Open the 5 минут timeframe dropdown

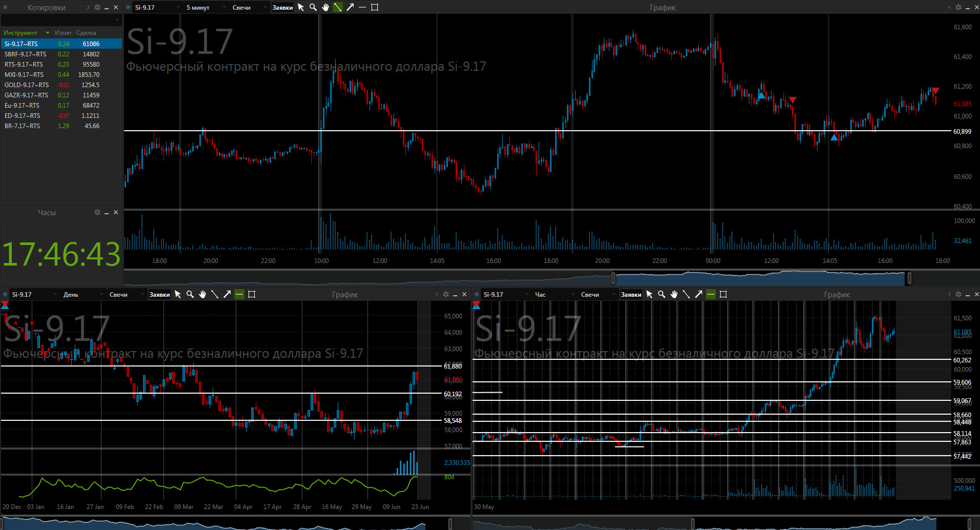pyautogui.click(x=204, y=7)
